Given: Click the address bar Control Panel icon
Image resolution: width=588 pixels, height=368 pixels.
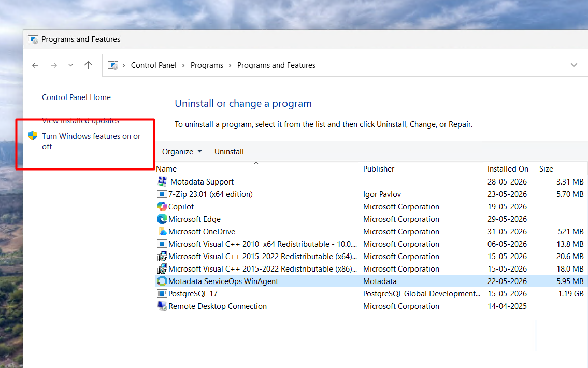Looking at the screenshot, I should click(113, 65).
